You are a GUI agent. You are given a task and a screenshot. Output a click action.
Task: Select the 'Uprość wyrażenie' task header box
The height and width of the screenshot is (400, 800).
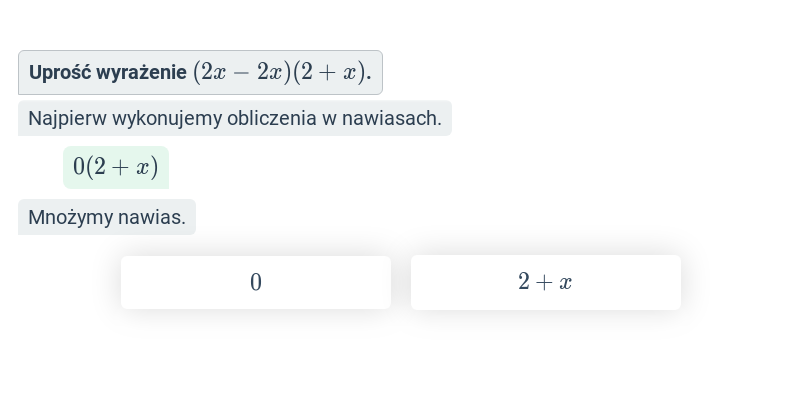pos(200,72)
